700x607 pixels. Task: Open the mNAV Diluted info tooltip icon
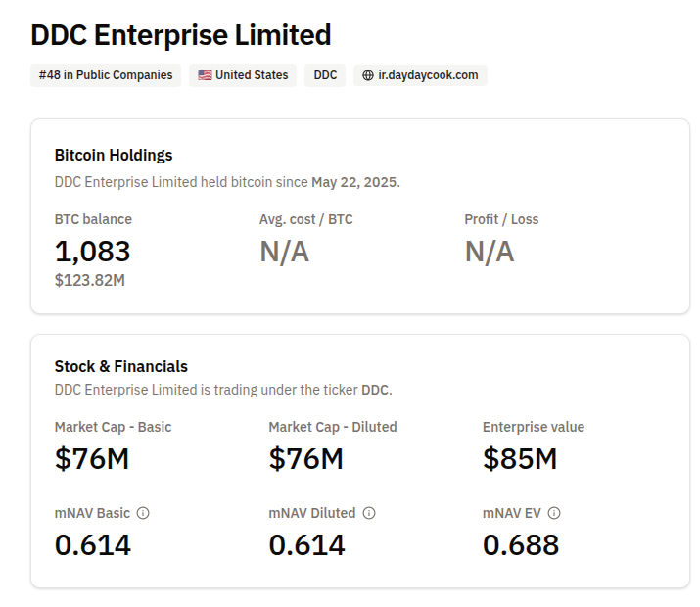[369, 513]
